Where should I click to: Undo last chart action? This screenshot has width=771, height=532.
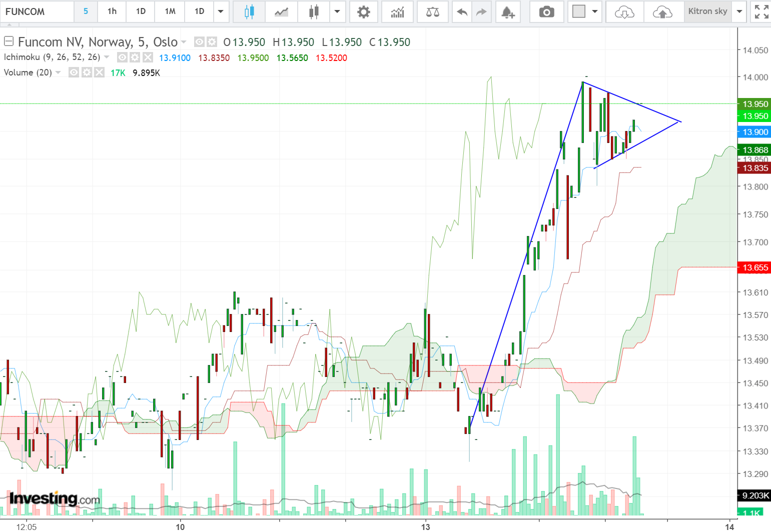coord(462,11)
